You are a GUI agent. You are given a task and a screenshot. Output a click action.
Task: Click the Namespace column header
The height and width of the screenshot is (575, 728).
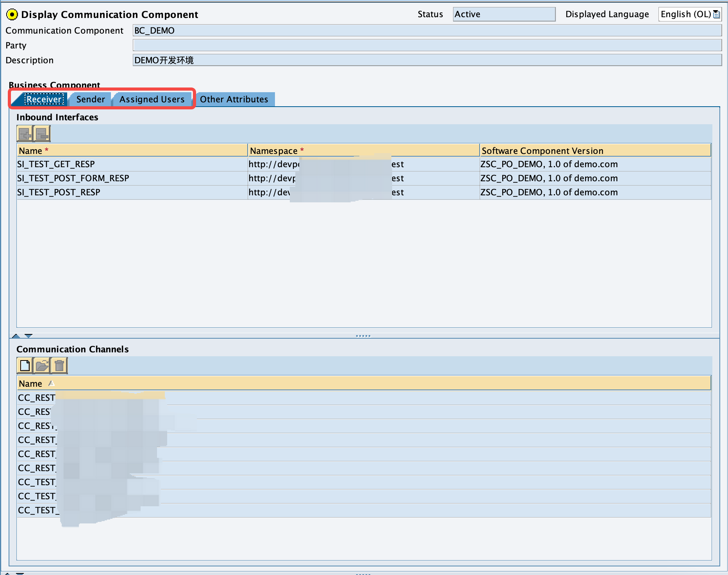click(364, 150)
